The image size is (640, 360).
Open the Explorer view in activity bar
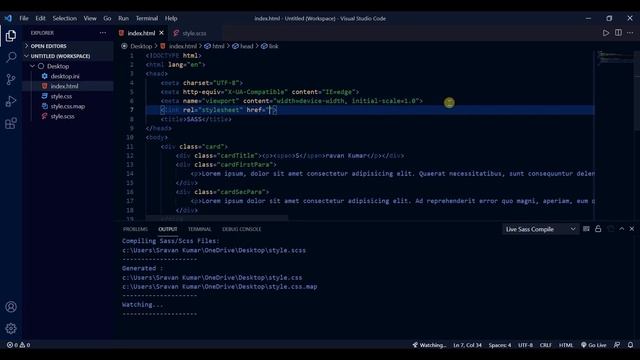pyautogui.click(x=11, y=36)
